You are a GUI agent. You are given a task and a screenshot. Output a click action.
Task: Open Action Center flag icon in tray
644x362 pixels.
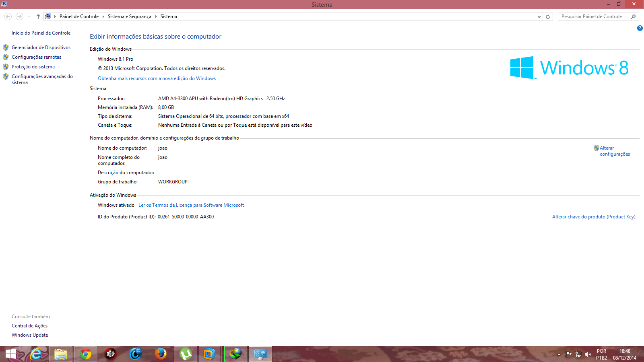click(568, 354)
